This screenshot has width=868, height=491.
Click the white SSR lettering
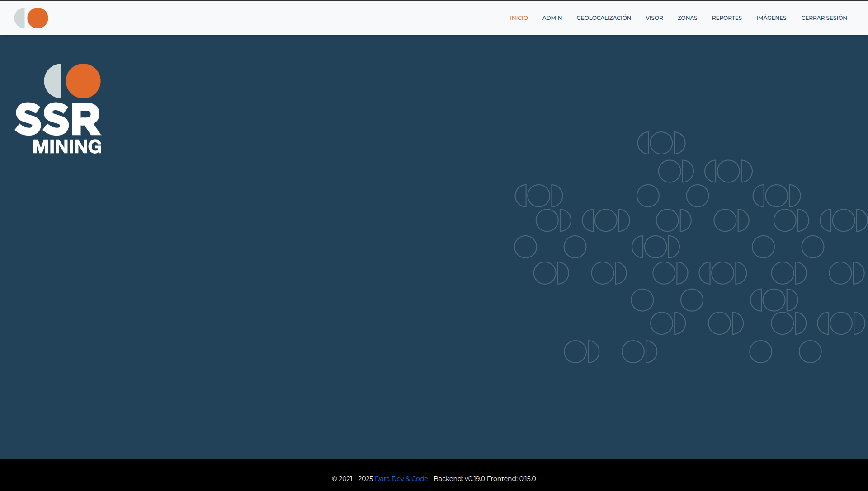58,120
